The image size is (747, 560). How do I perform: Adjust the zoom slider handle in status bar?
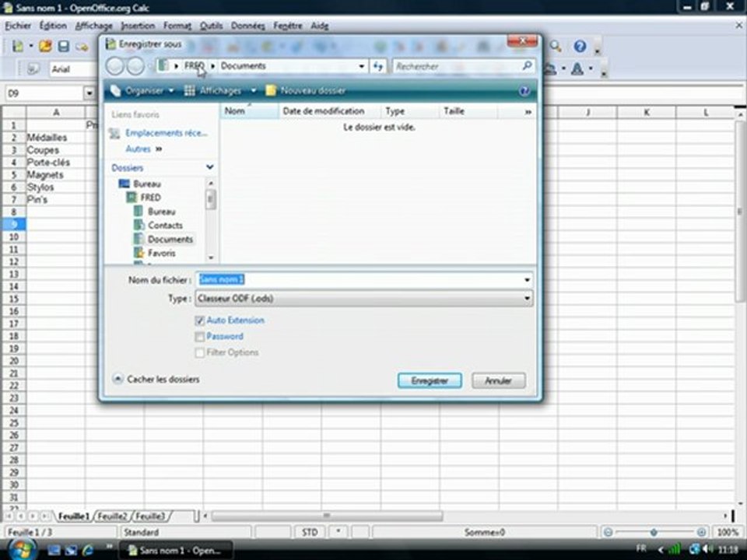(654, 532)
